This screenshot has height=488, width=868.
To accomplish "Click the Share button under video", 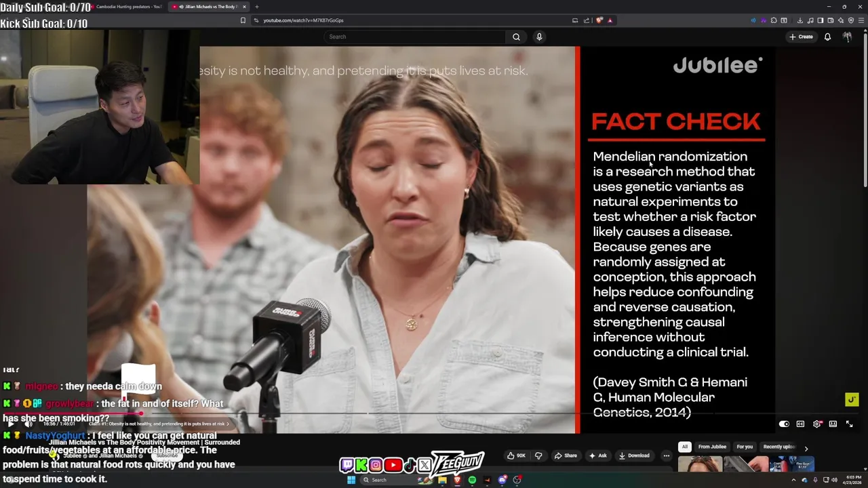I will click(x=565, y=455).
